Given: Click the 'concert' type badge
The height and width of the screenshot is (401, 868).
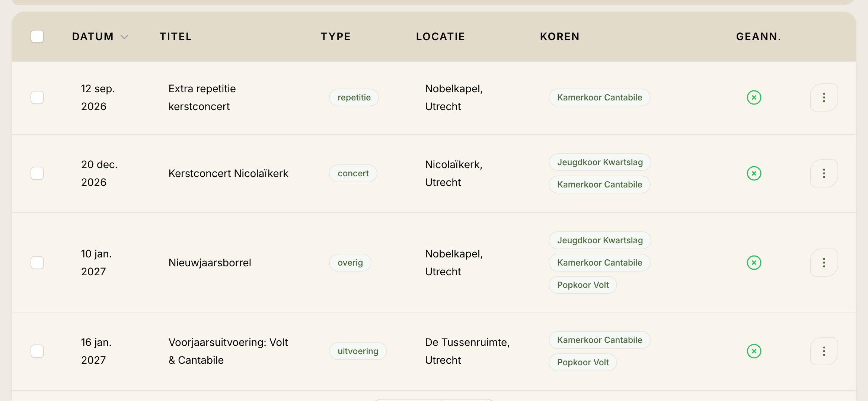Looking at the screenshot, I should click(353, 173).
